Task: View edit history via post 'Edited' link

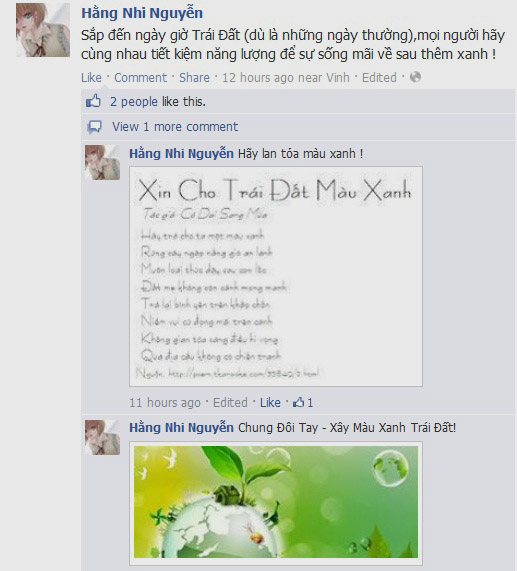Action: click(379, 78)
